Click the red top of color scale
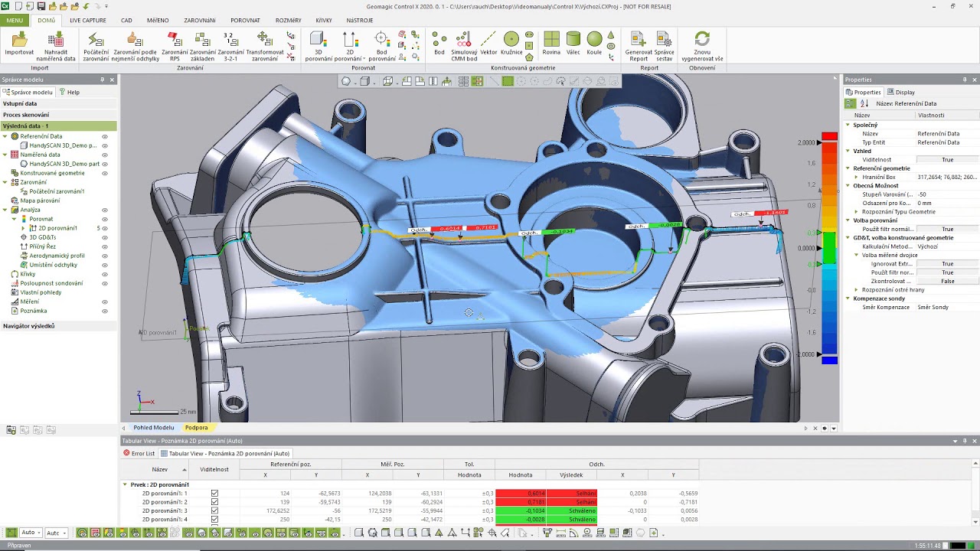 (829, 137)
